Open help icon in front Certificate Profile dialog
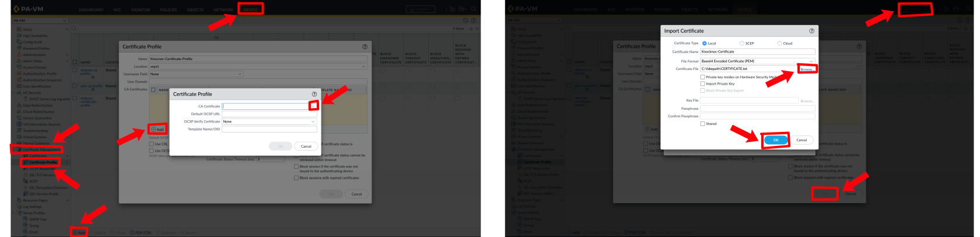The image size is (980, 237). pyautogui.click(x=314, y=94)
